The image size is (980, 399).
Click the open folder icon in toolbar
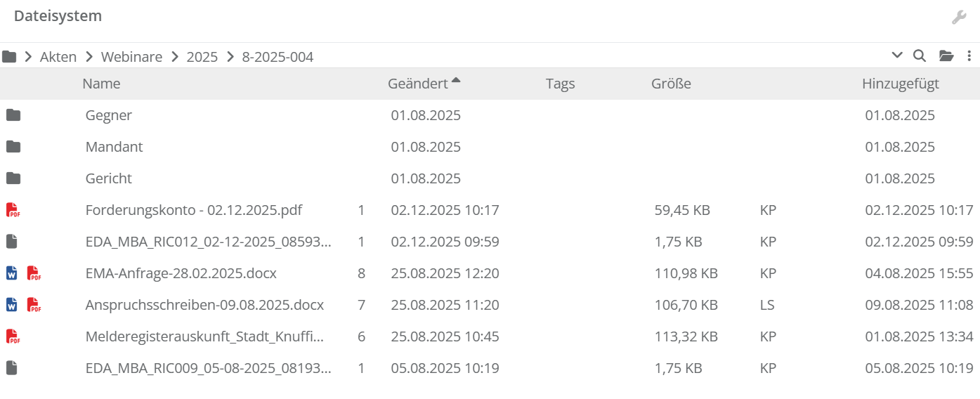coord(946,56)
